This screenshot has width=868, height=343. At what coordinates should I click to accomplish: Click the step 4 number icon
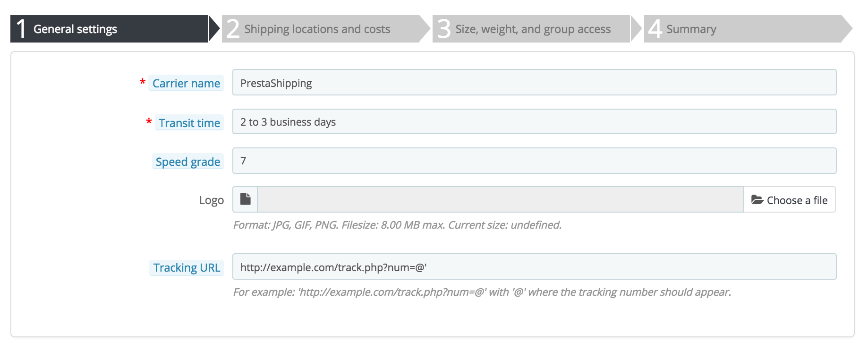[x=655, y=29]
